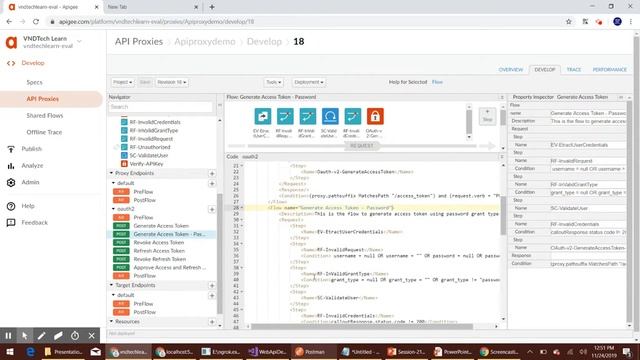Screen dimensions: 640x360
Task: Open Offline Trace in sidebar
Action: [x=44, y=132]
